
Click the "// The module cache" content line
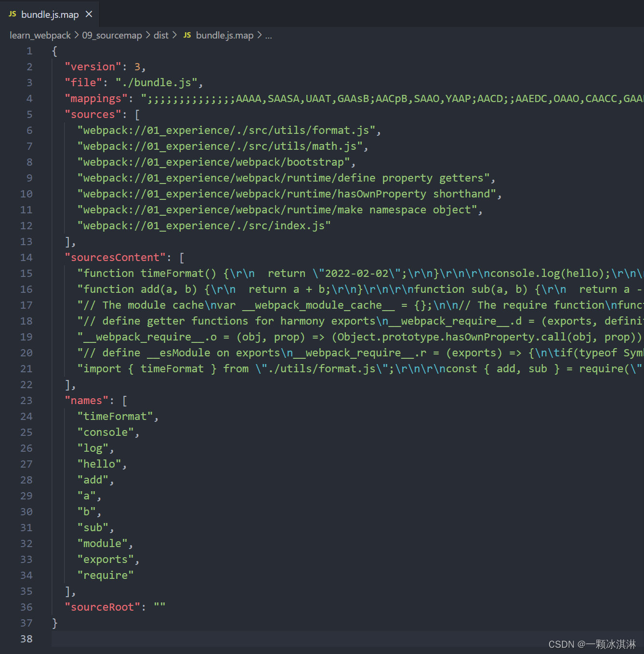coord(360,305)
